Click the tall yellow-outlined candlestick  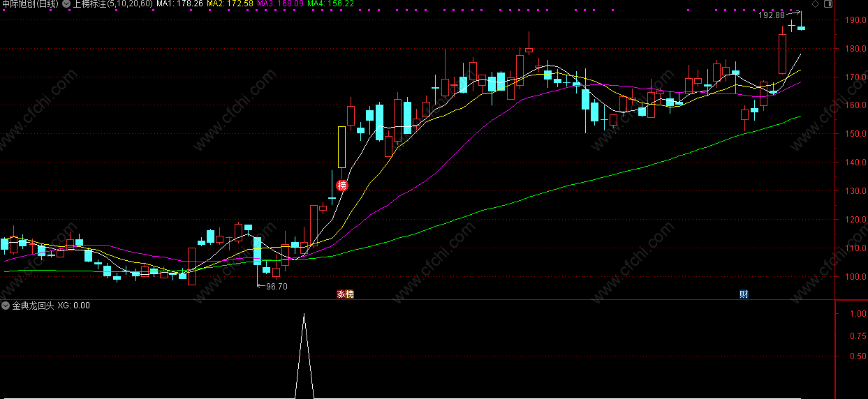coord(341,146)
